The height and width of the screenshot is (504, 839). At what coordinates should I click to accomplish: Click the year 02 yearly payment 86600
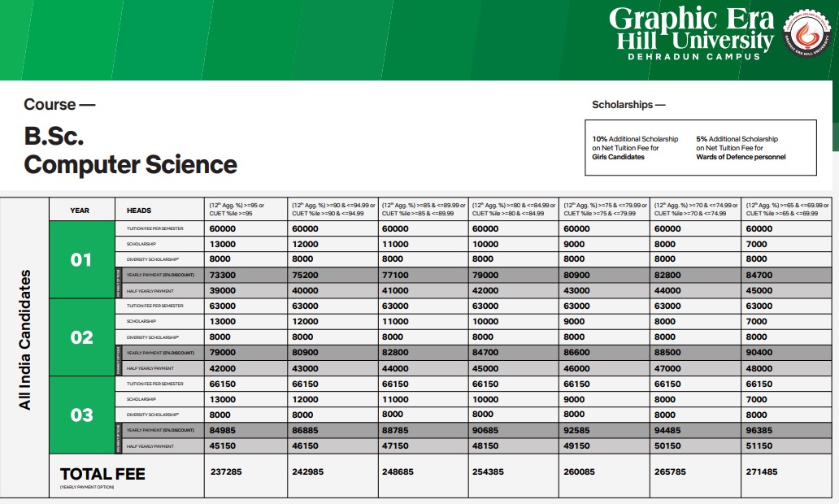pos(577,353)
